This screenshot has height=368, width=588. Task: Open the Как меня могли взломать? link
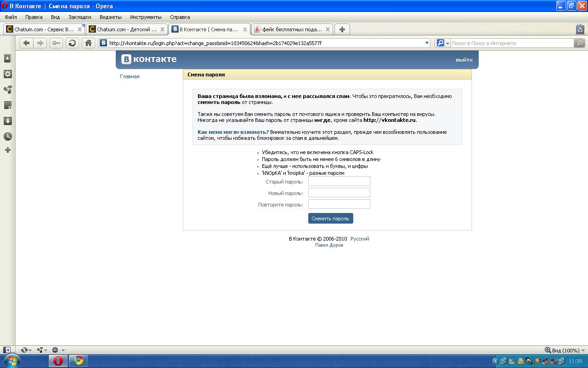click(x=233, y=132)
